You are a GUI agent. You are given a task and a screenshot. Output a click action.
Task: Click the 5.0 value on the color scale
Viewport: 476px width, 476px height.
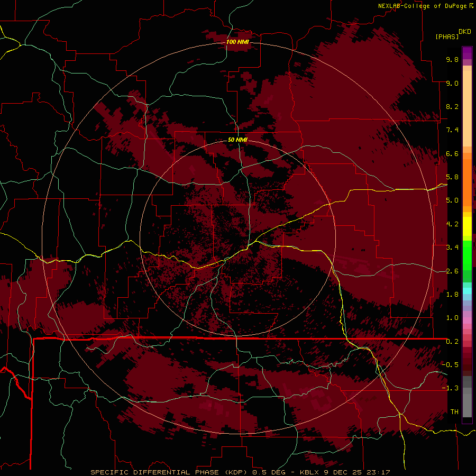[452, 200]
